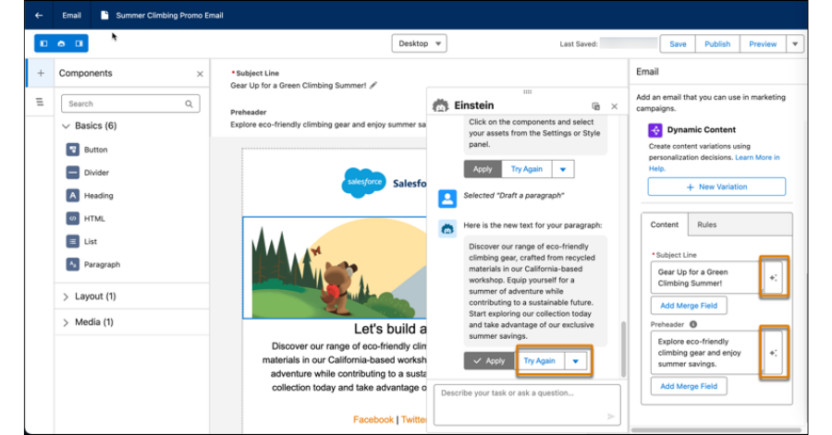Click the right panel horizontal scrollbar
The height and width of the screenshot is (435, 832).
(x=716, y=430)
